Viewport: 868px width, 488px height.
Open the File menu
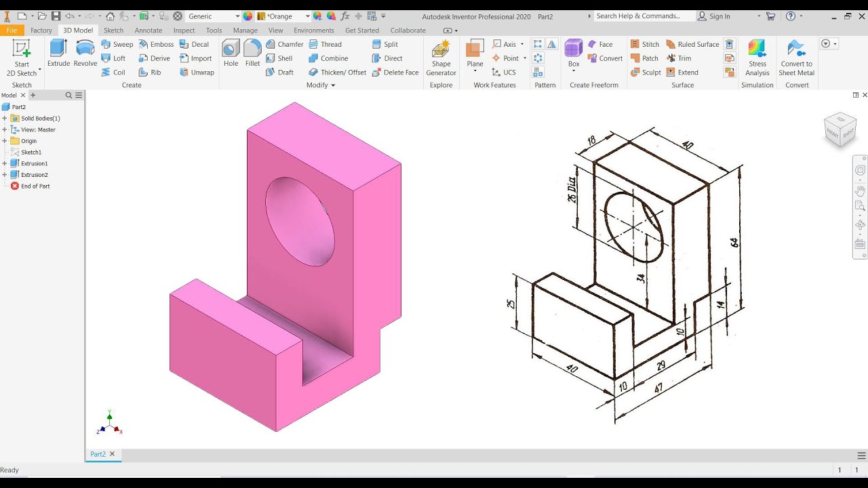click(12, 30)
